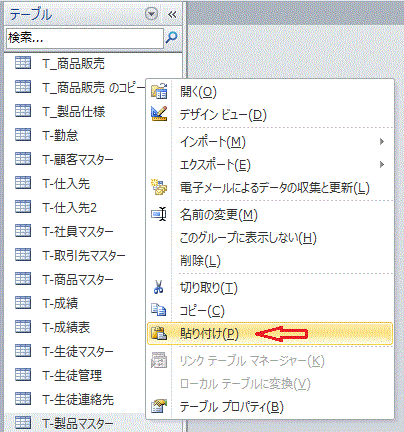This screenshot has width=404, height=432.
Task: Click the linked table manager icon
Action: click(x=159, y=360)
